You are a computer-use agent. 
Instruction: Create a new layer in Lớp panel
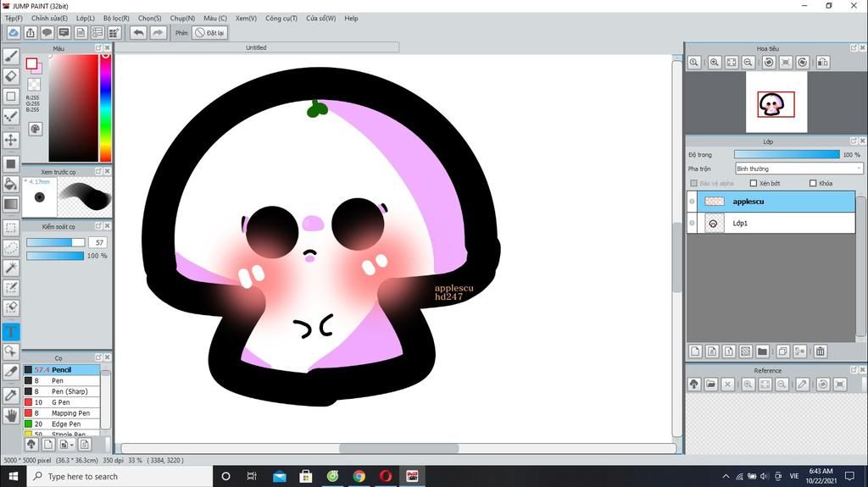click(696, 351)
